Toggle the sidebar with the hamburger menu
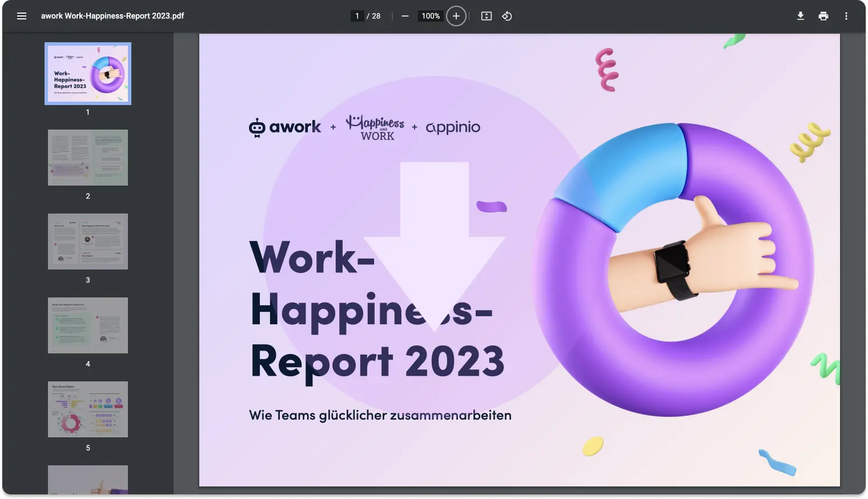 click(22, 16)
